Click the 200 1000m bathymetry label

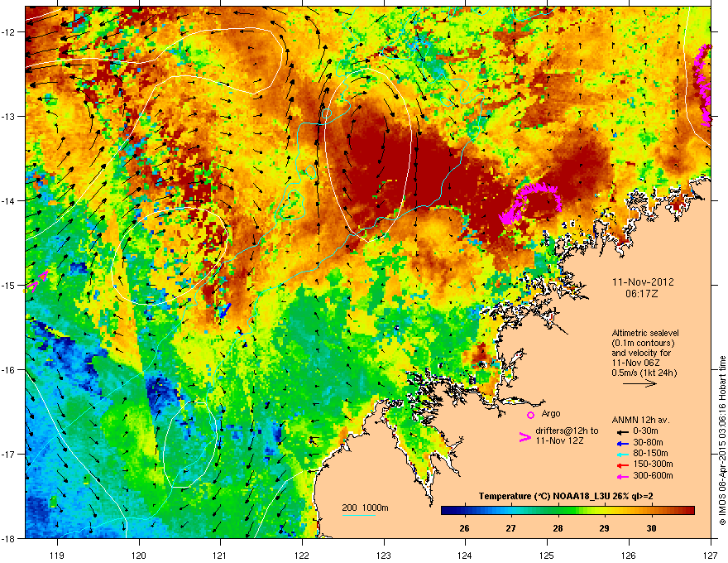365,508
